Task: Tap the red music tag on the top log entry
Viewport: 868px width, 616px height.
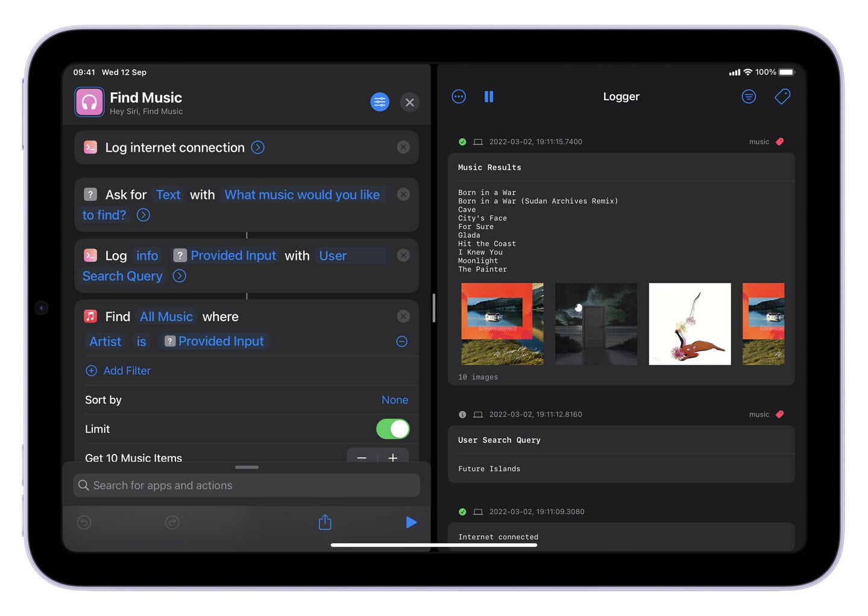Action: pos(780,142)
